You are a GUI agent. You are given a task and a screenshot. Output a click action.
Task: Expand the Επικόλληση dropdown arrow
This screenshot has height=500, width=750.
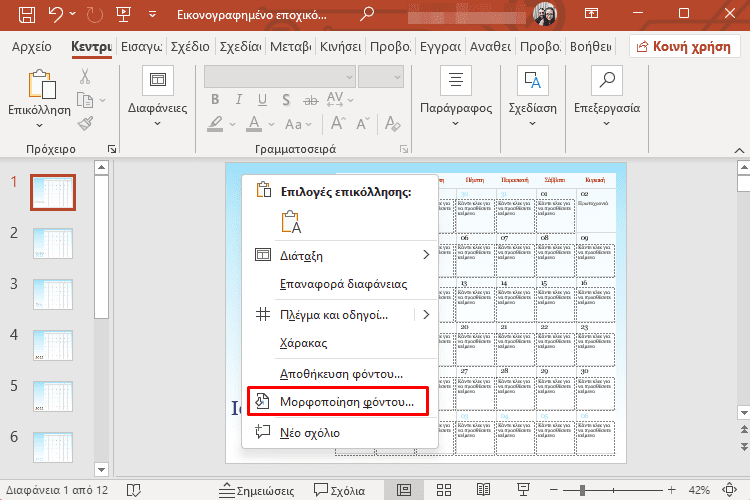(40, 125)
